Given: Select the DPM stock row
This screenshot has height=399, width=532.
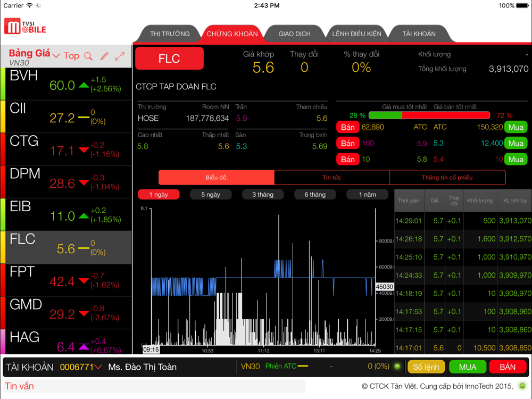Looking at the screenshot, I should [x=66, y=182].
